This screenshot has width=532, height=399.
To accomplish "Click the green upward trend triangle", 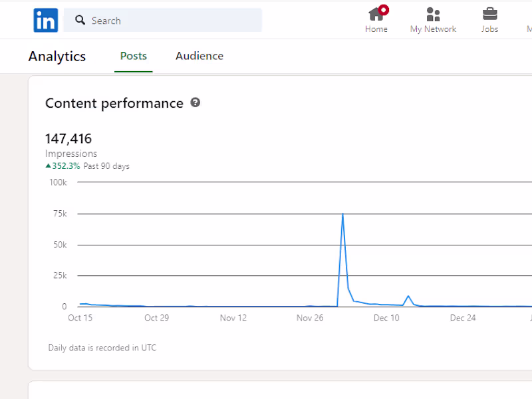I will [48, 166].
